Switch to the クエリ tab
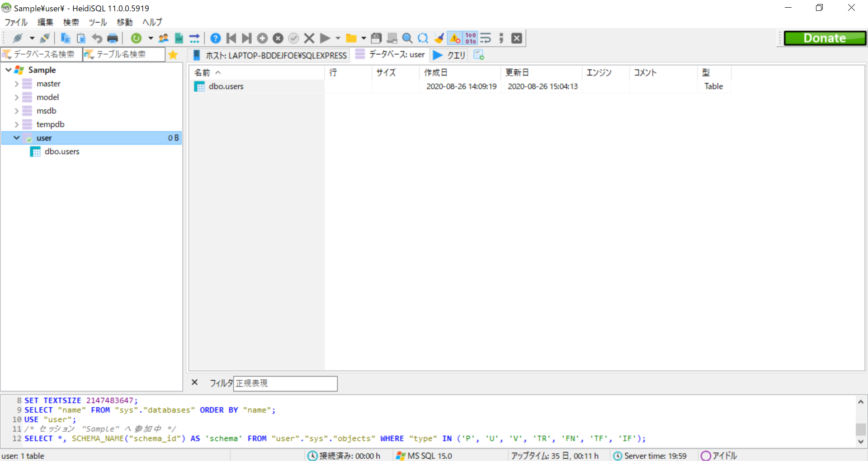 point(449,55)
